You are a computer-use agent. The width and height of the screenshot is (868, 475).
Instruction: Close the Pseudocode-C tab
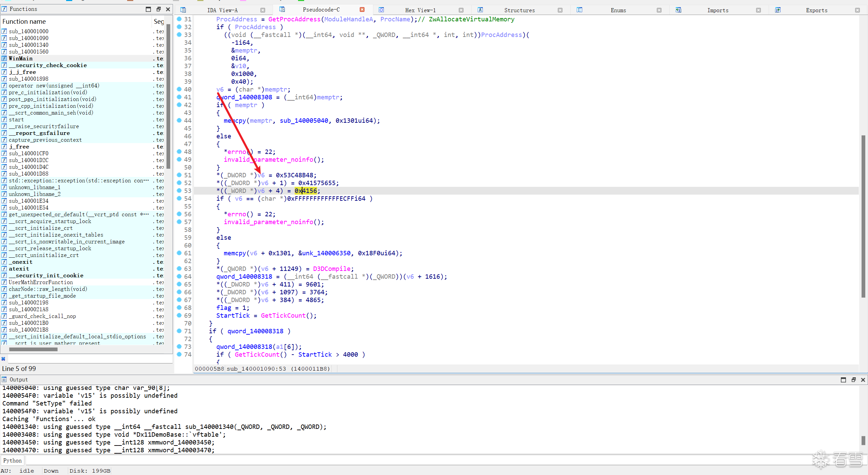pyautogui.click(x=362, y=9)
